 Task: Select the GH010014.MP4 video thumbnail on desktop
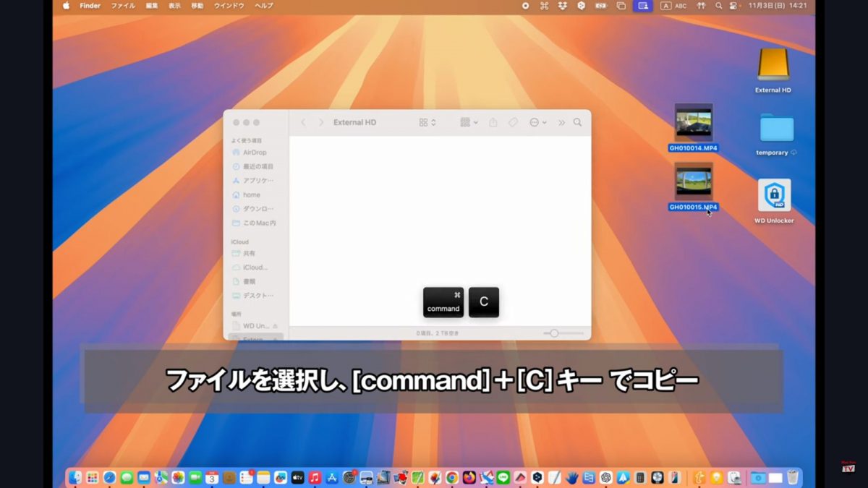tap(694, 123)
